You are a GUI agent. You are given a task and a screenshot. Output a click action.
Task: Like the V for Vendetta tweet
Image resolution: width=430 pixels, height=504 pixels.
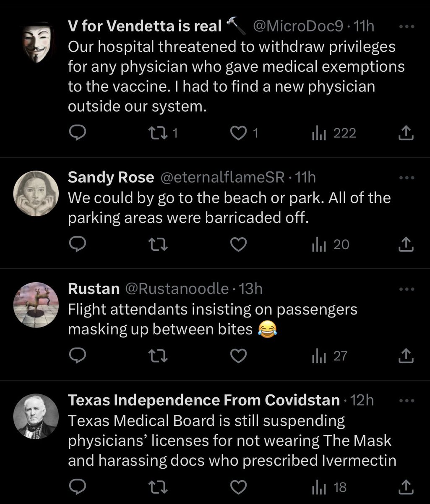(239, 133)
